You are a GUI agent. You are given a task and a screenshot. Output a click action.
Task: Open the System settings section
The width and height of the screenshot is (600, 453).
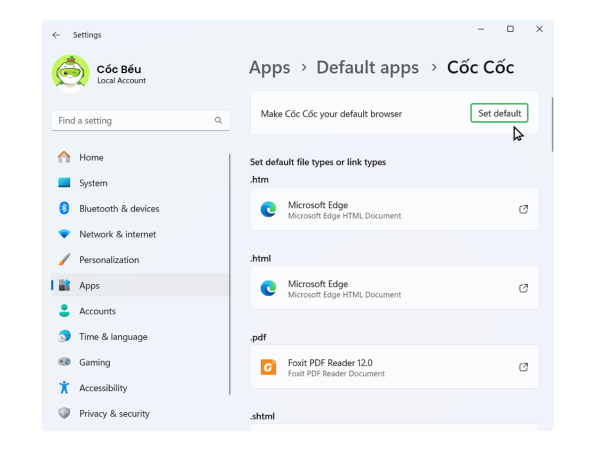point(140,183)
